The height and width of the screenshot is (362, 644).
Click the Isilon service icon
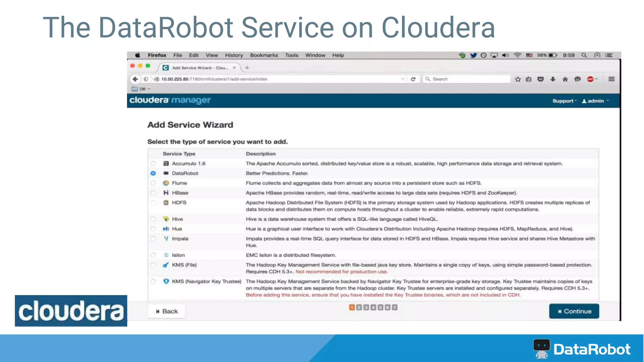pos(166,255)
